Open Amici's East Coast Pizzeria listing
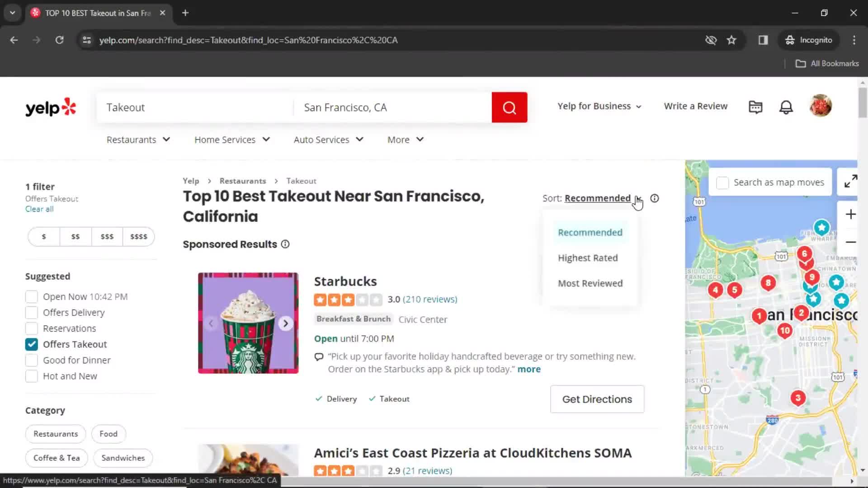 point(472,453)
